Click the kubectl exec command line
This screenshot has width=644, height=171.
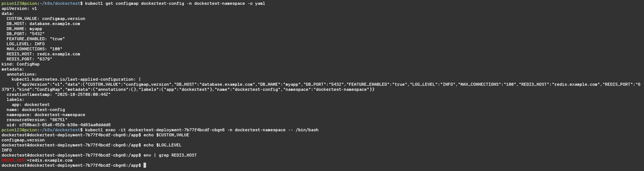202,130
